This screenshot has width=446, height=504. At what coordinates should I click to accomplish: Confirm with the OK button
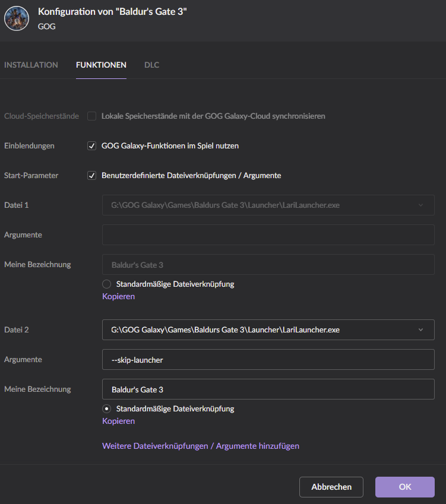405,487
